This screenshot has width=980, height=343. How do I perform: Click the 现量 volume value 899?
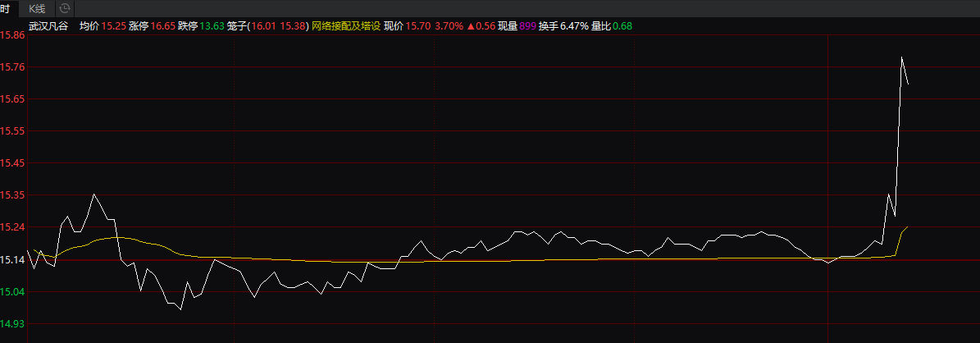(527, 26)
